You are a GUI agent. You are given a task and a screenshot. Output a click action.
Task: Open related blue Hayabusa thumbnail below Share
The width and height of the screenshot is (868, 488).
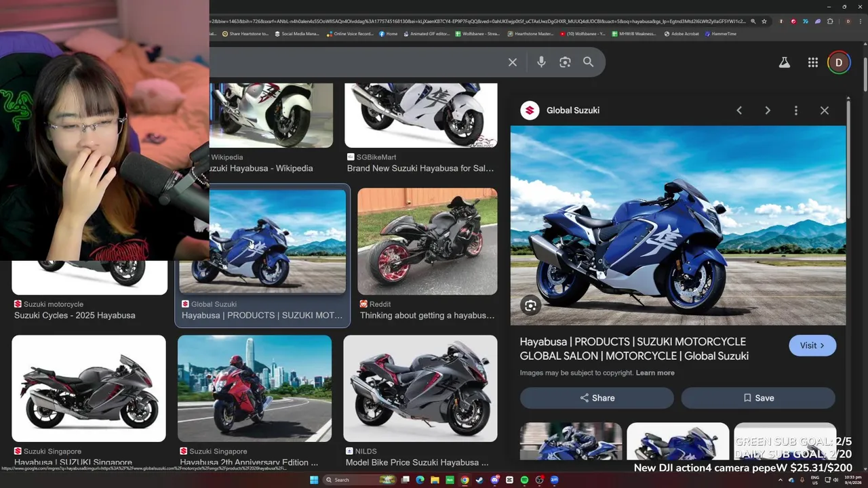point(678,442)
